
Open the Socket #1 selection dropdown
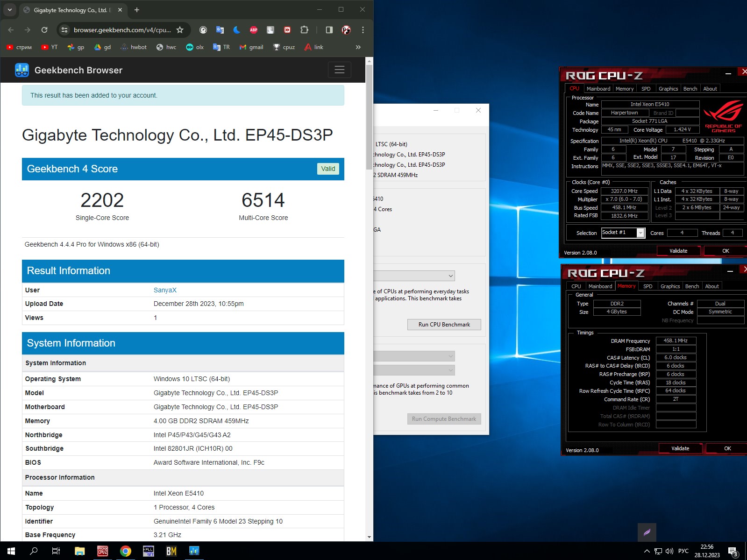click(623, 233)
